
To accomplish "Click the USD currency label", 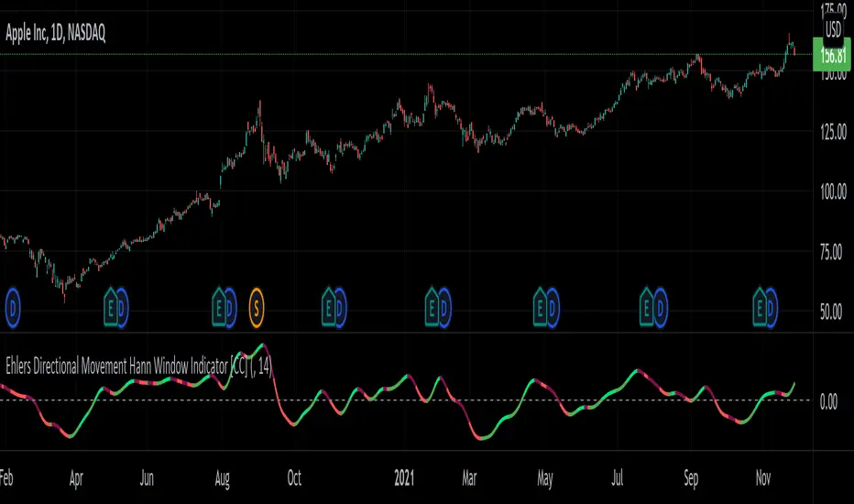I will coord(833,29).
